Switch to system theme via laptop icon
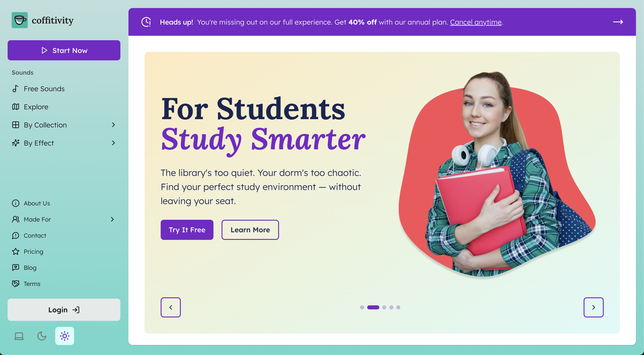Screen dimensions: 644x355 [x=19, y=336]
